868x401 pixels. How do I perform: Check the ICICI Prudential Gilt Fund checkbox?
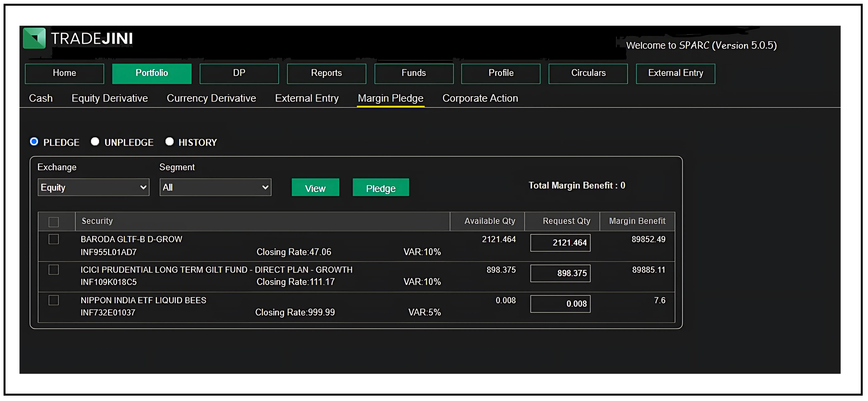(54, 270)
